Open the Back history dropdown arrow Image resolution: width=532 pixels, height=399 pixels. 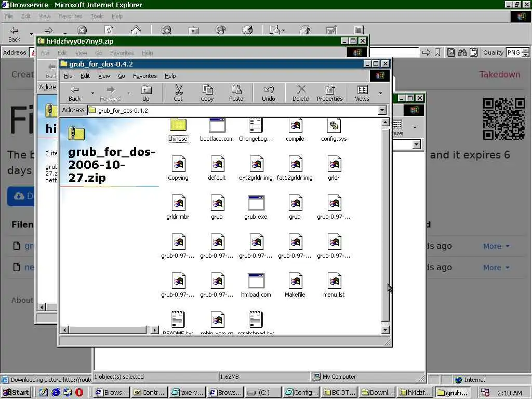point(92,93)
